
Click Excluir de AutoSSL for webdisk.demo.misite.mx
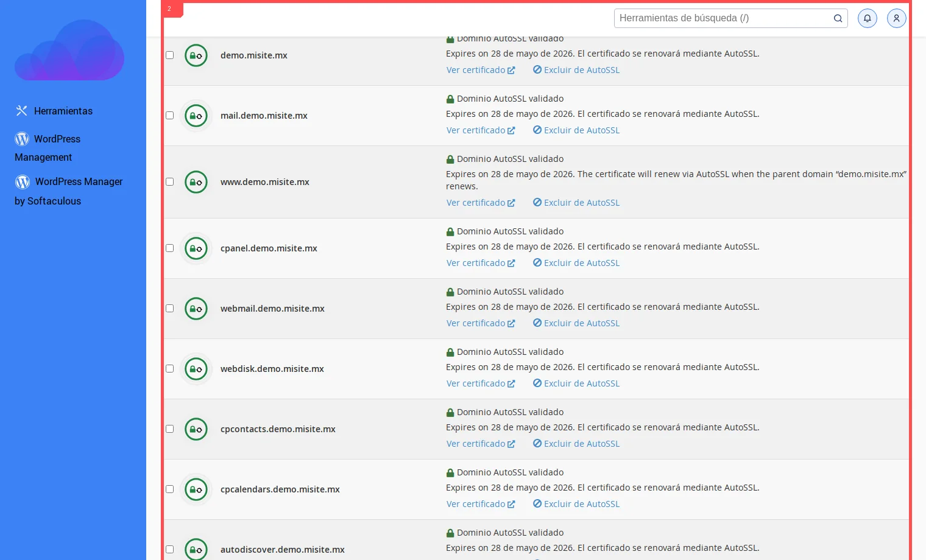tap(576, 383)
